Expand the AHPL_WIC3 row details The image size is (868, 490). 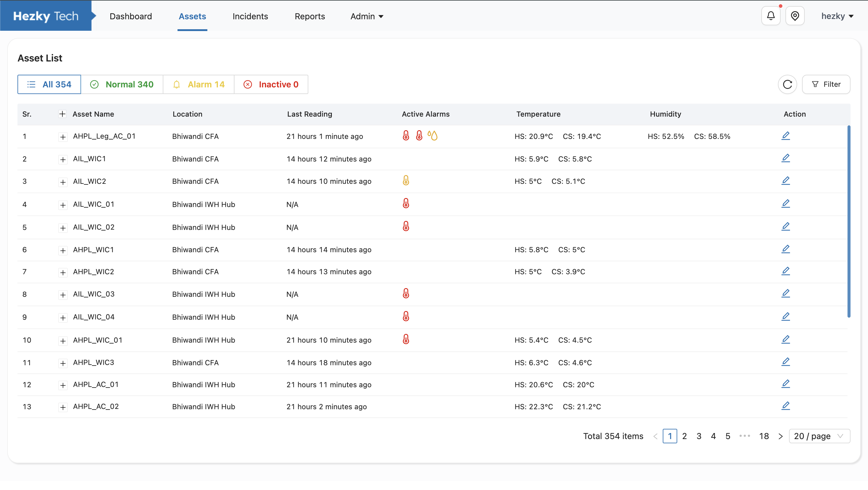point(63,363)
